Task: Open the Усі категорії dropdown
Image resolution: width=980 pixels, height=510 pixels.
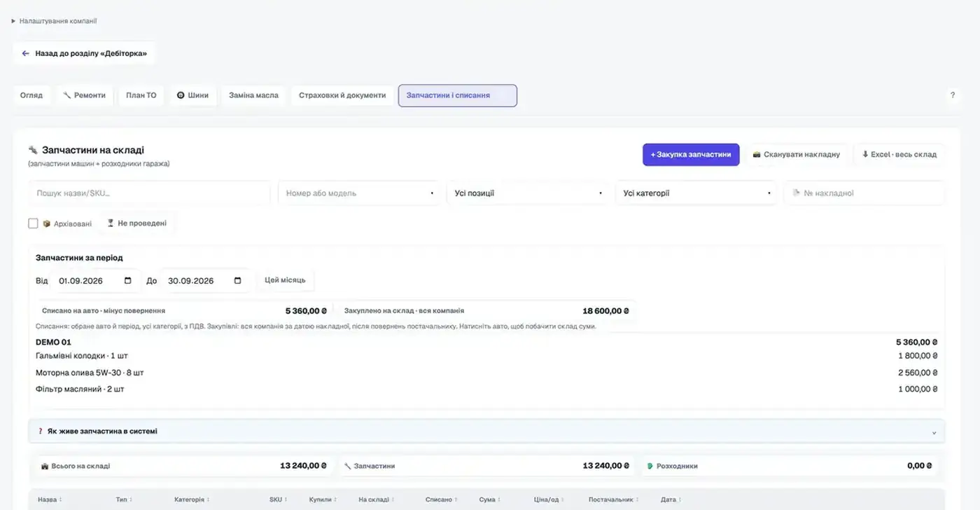Action: pyautogui.click(x=696, y=193)
